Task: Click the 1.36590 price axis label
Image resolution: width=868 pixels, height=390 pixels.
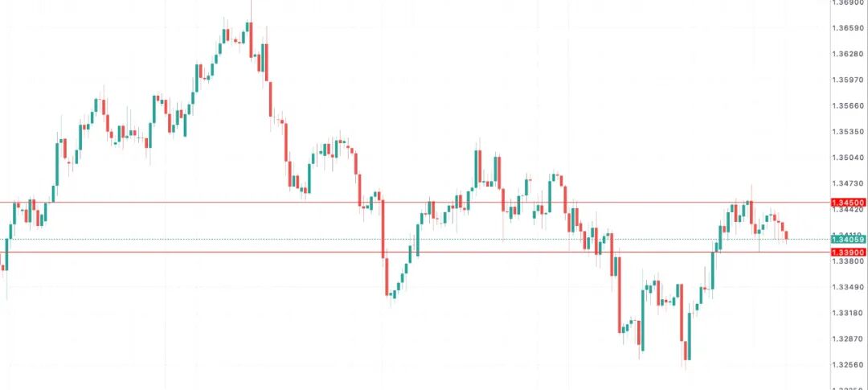Action: (848, 28)
